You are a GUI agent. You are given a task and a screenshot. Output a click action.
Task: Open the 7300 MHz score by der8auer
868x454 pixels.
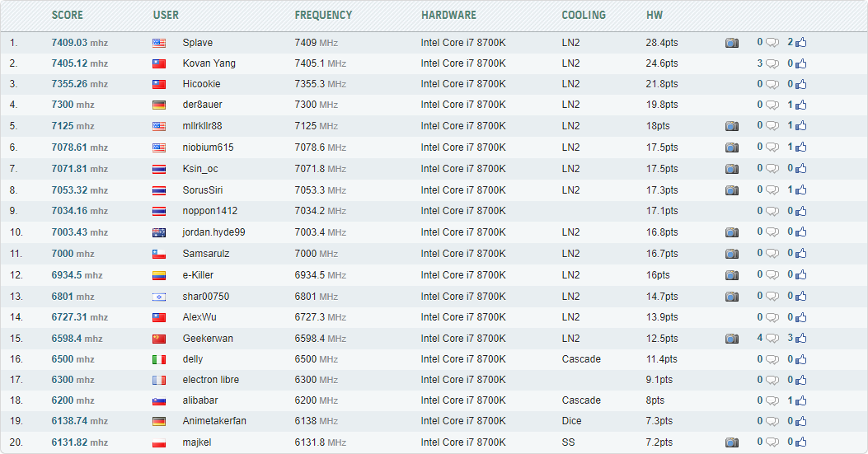(73, 105)
